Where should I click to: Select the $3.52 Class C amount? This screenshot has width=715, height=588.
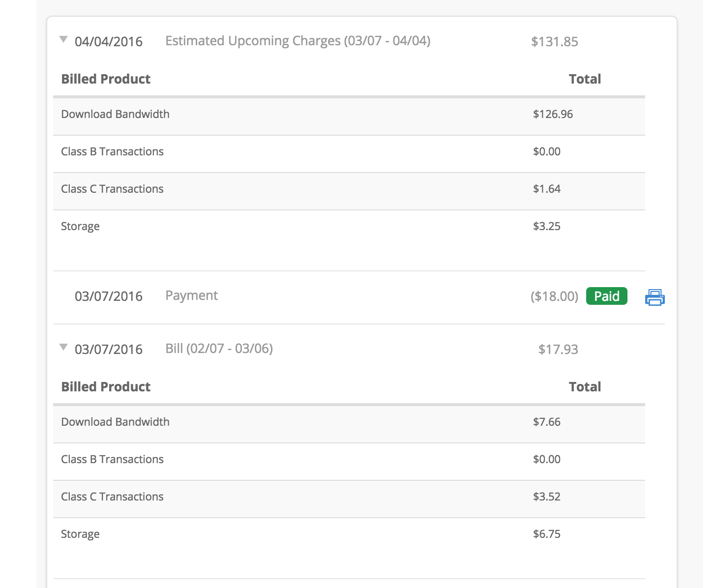pyautogui.click(x=547, y=497)
